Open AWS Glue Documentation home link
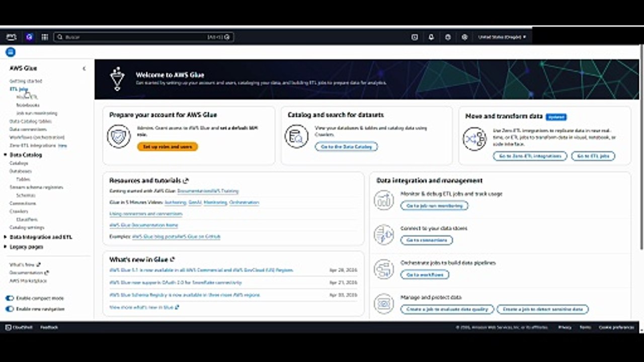The height and width of the screenshot is (362, 644). tap(143, 225)
